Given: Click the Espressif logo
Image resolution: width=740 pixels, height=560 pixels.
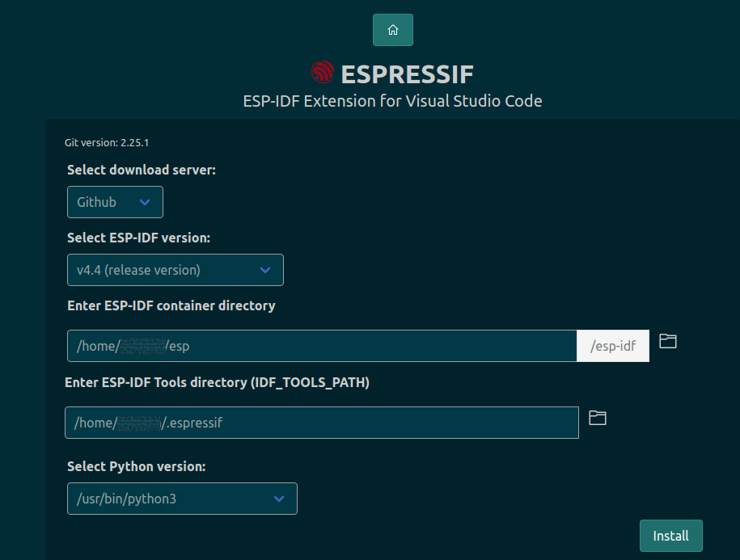Looking at the screenshot, I should [323, 73].
